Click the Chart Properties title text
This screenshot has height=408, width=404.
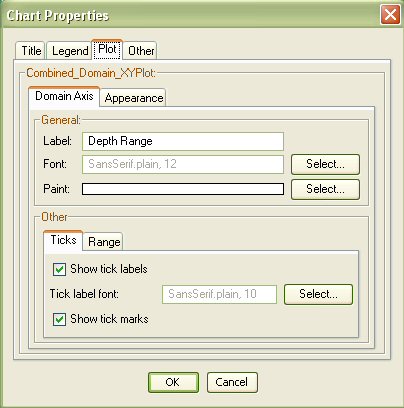tap(58, 16)
